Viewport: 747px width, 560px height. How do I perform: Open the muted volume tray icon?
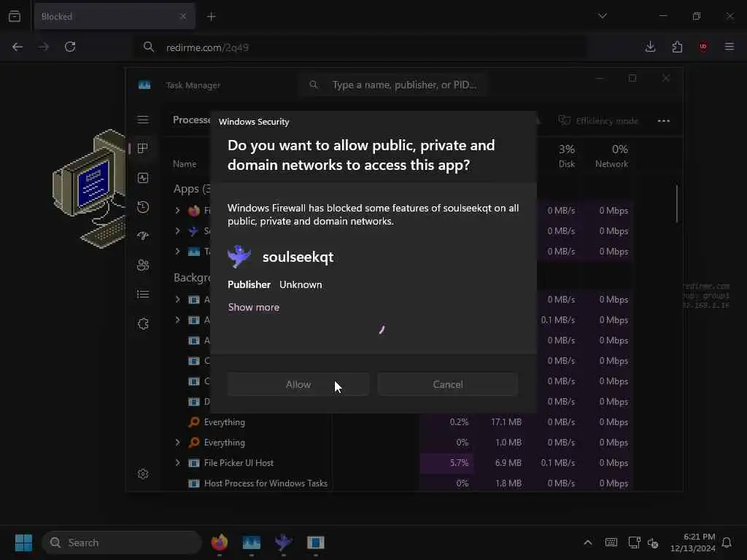[x=653, y=542]
